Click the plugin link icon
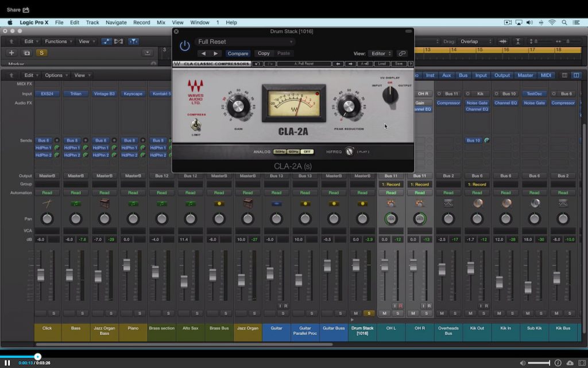 tap(401, 53)
